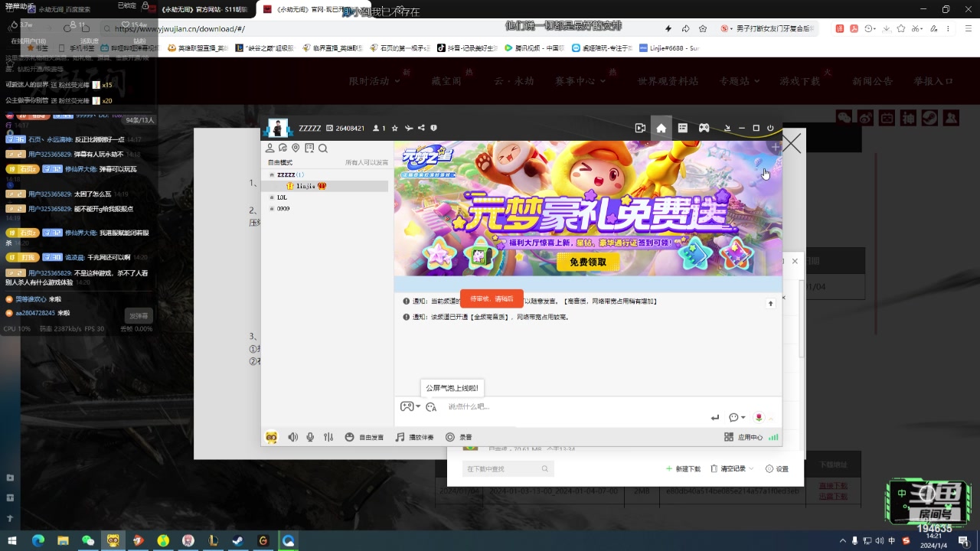Open WeChat from taskbar

pyautogui.click(x=88, y=540)
